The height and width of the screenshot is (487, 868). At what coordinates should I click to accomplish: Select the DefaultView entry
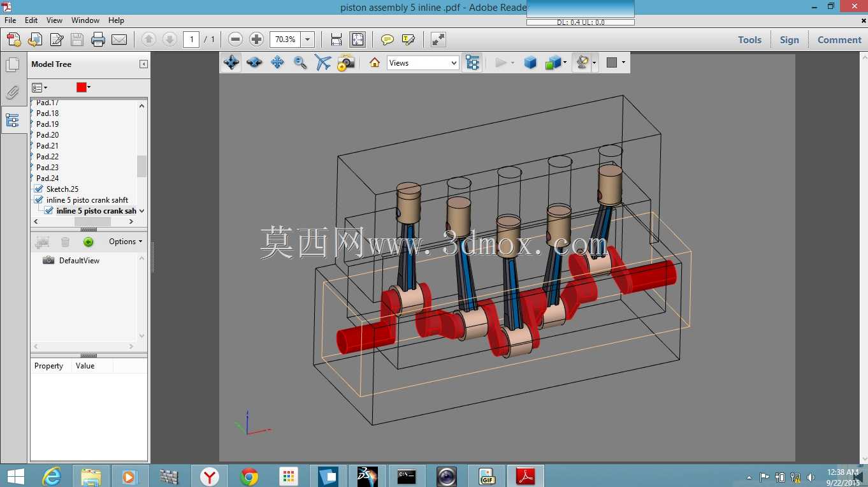[79, 261]
